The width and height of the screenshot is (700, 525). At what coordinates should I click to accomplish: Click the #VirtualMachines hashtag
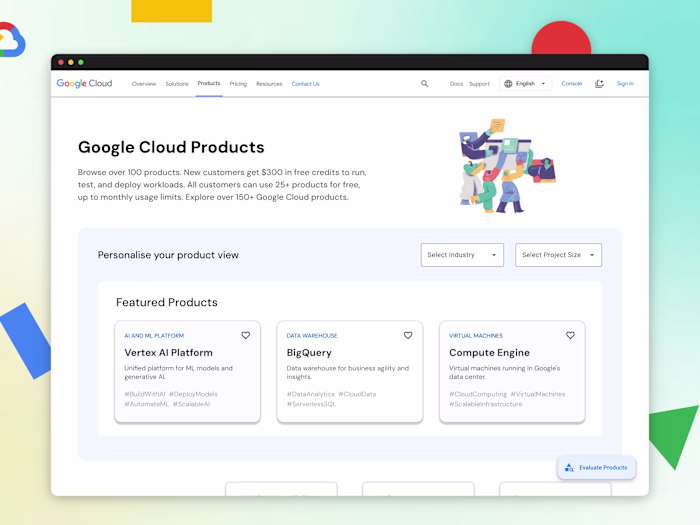538,394
